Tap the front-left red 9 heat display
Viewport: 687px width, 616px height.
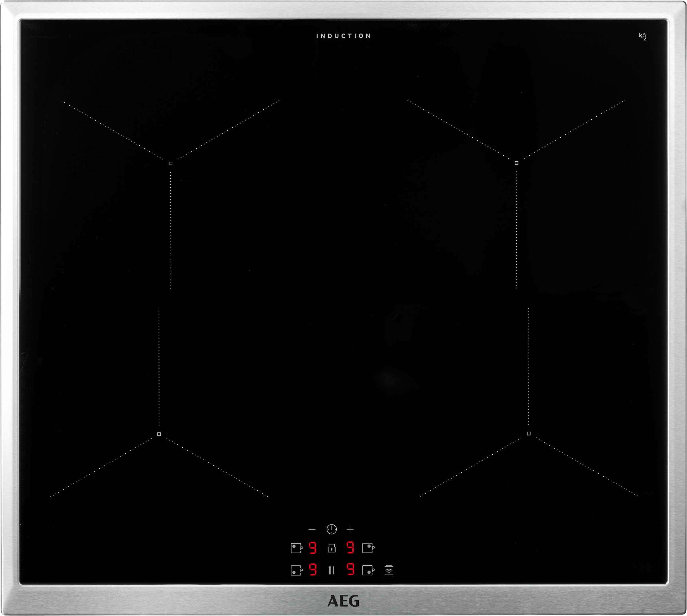pos(313,569)
